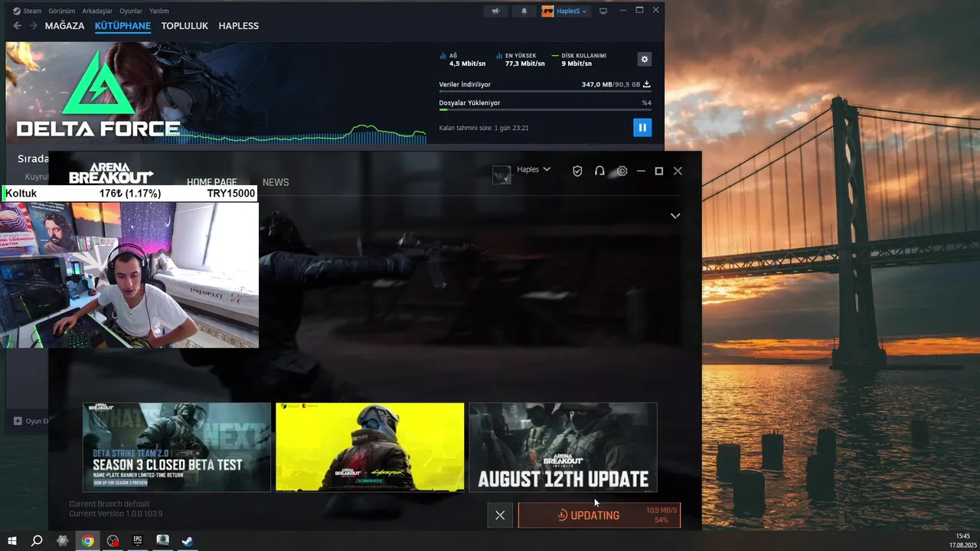Click the Arena Breakout logo in launcher

click(x=111, y=173)
